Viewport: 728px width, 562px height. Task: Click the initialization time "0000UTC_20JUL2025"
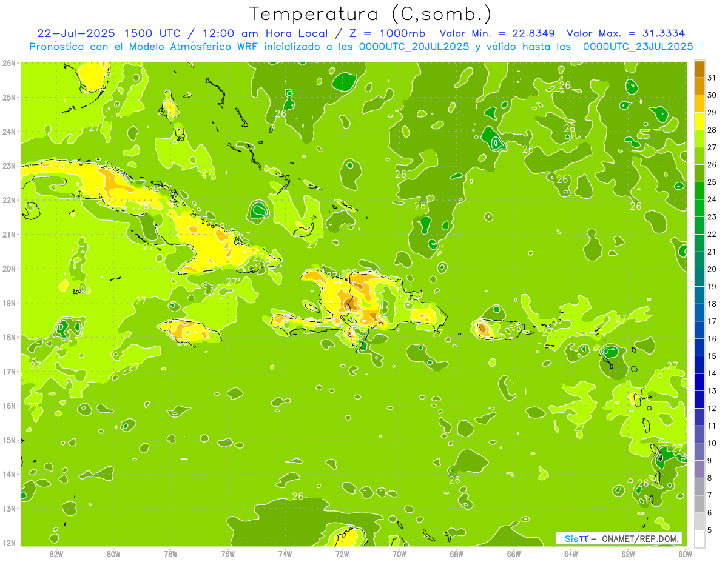[414, 47]
